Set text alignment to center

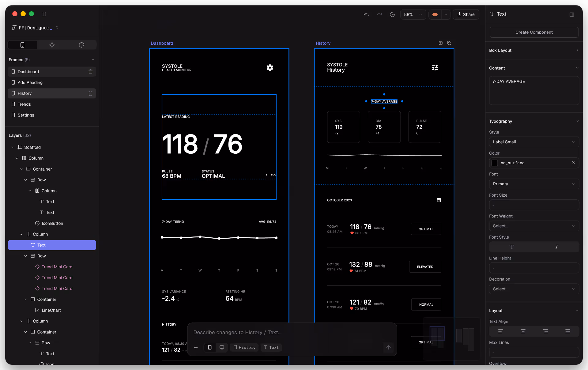(523, 331)
